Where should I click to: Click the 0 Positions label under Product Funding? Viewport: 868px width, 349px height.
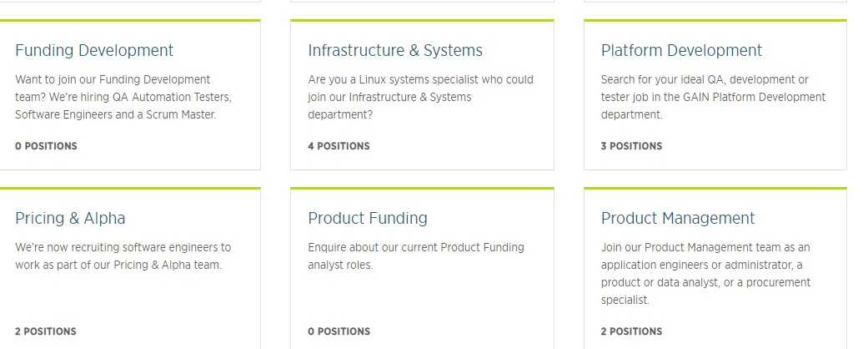click(x=339, y=331)
